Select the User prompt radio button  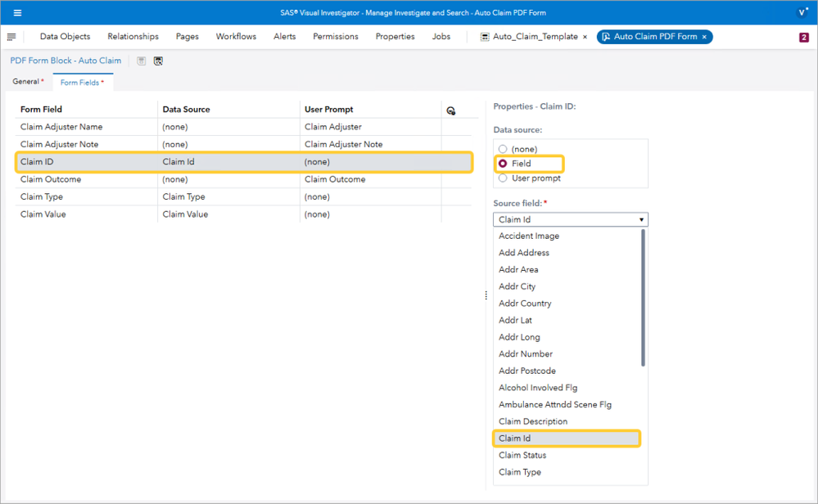click(503, 178)
